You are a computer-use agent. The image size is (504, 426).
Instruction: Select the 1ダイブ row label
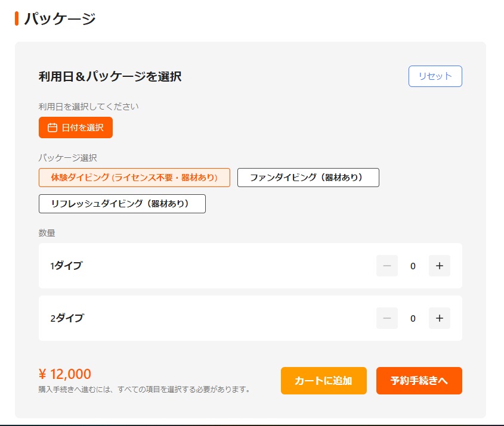tap(66, 266)
